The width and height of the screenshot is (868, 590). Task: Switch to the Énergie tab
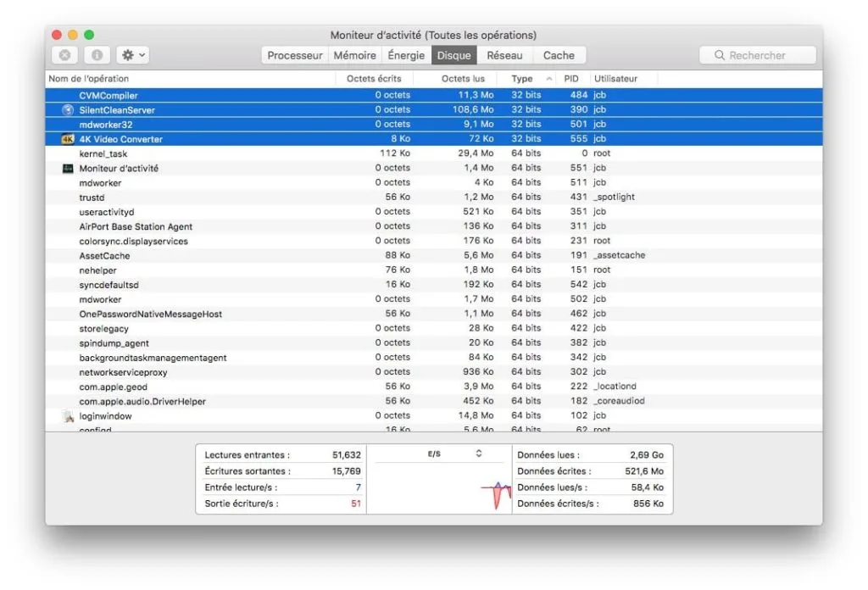click(x=406, y=55)
